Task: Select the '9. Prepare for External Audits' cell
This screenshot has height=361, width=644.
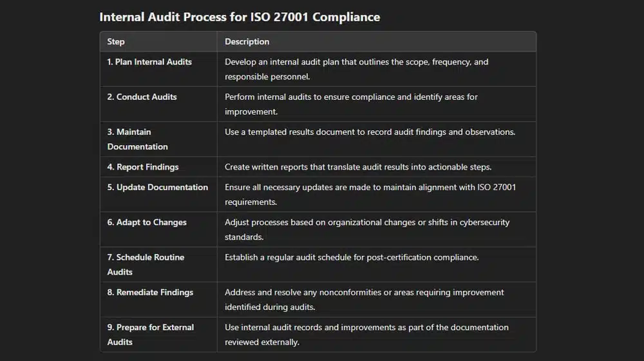Action: coord(158,335)
